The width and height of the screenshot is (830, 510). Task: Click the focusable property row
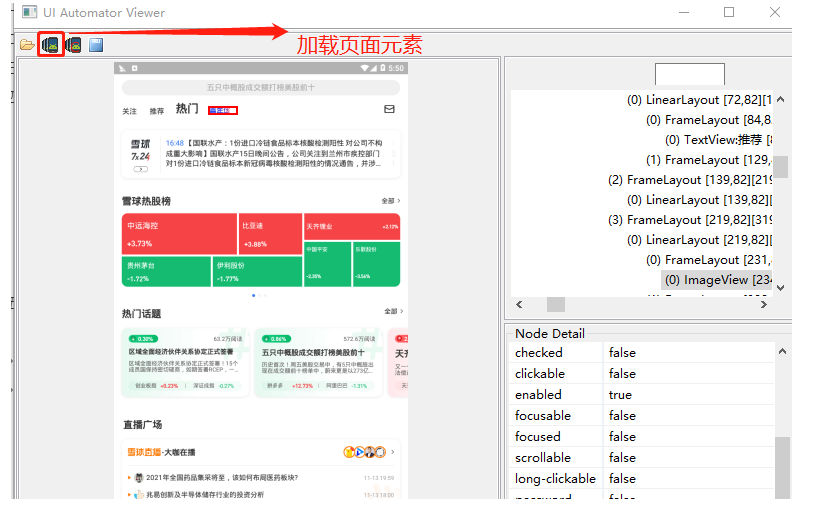click(x=642, y=416)
